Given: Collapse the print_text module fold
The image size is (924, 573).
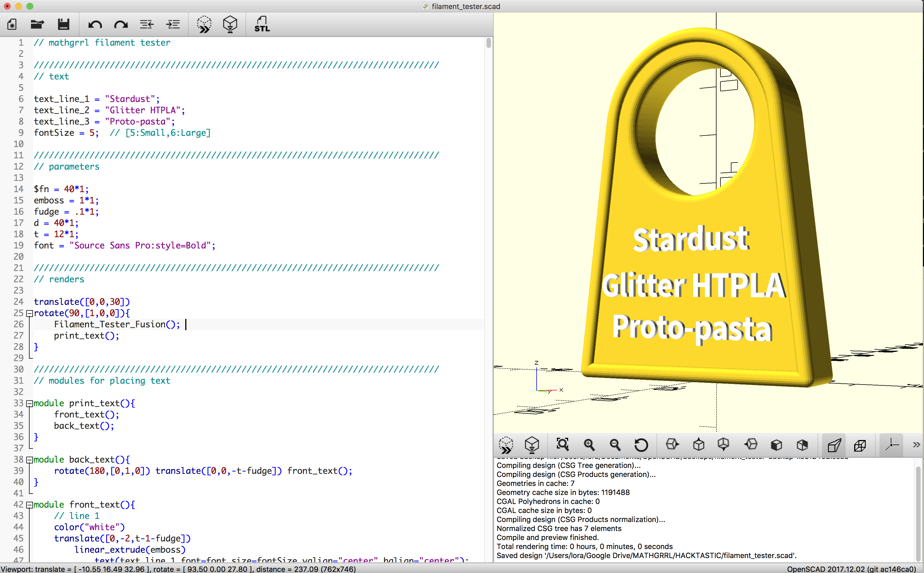Looking at the screenshot, I should 29,404.
